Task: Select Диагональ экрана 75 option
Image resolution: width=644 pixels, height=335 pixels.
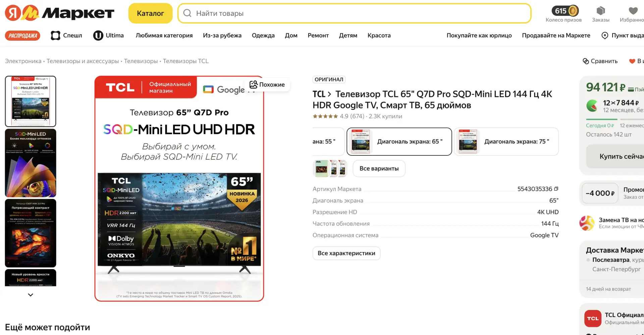Action: click(x=506, y=142)
